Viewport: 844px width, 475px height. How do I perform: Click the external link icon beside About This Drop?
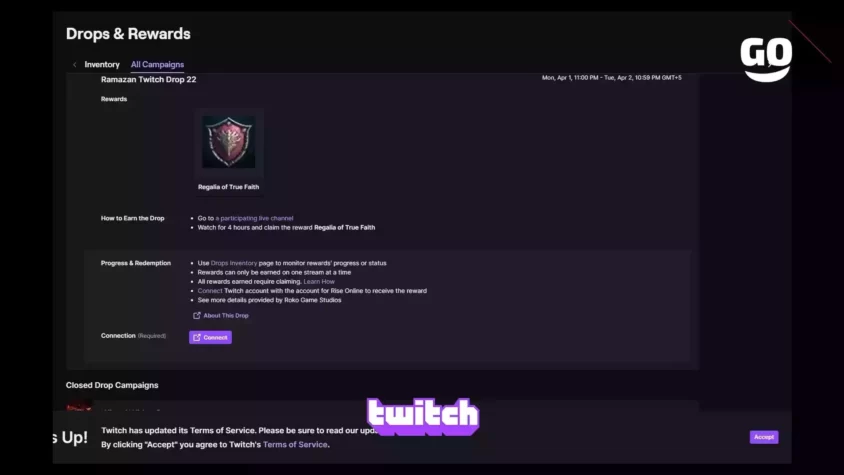[196, 316]
